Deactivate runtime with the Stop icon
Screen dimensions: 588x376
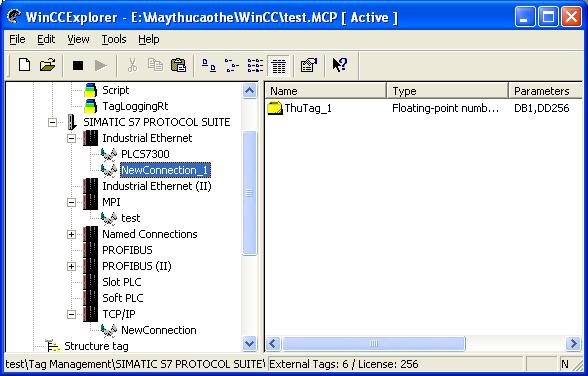(78, 66)
